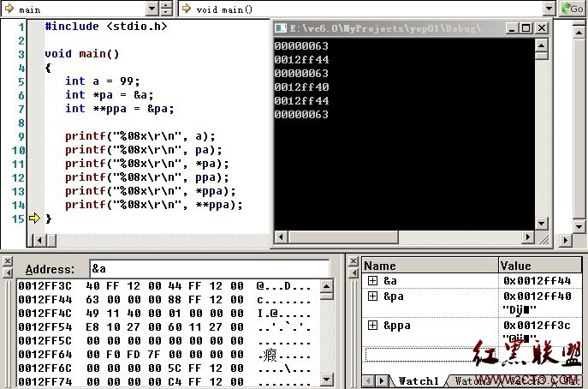
Task: Switch to the Watch2 tab
Action: (x=471, y=380)
